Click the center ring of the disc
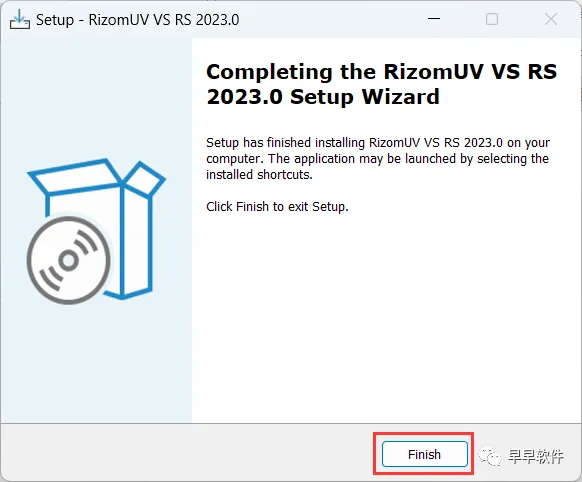 tap(69, 260)
